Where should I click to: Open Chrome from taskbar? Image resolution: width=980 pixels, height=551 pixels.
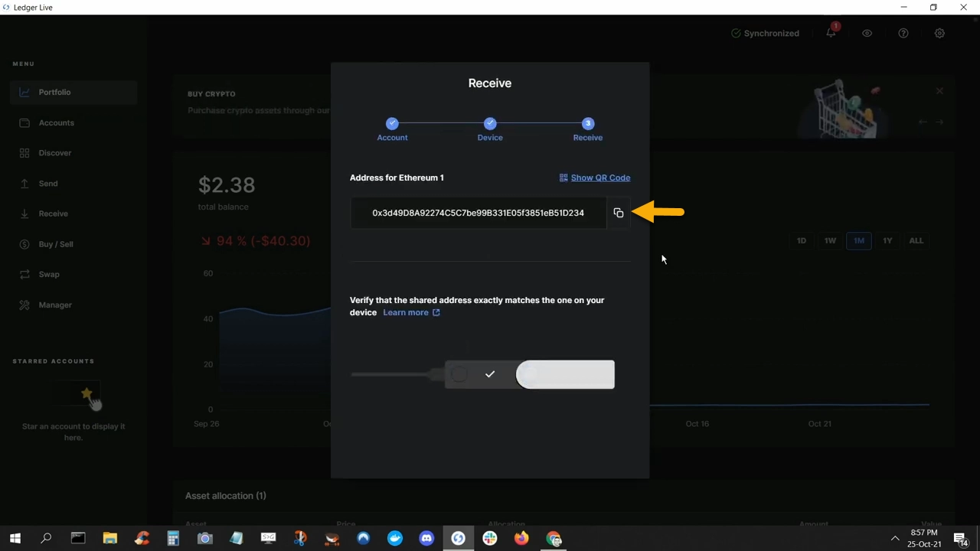point(554,538)
